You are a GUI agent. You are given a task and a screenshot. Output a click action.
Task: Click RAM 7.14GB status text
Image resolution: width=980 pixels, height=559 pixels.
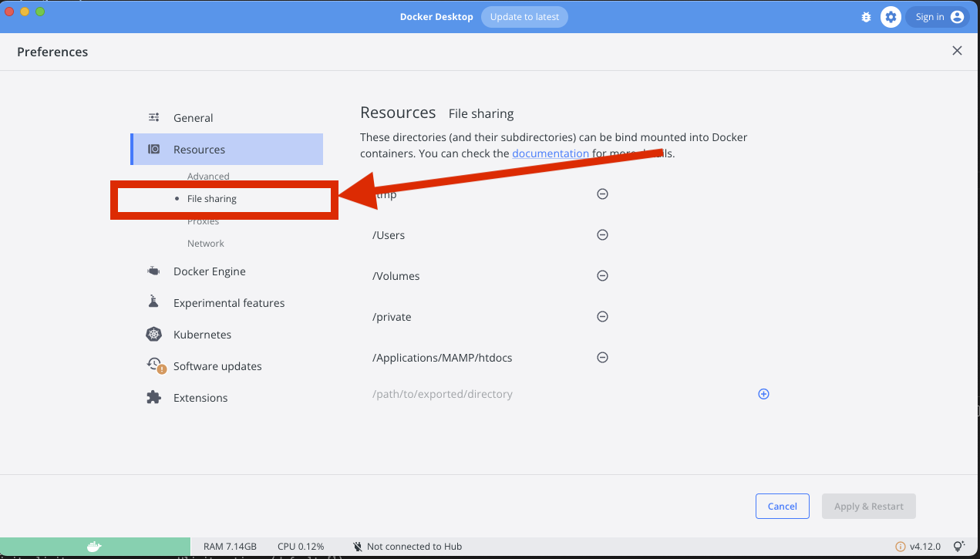[x=230, y=547]
